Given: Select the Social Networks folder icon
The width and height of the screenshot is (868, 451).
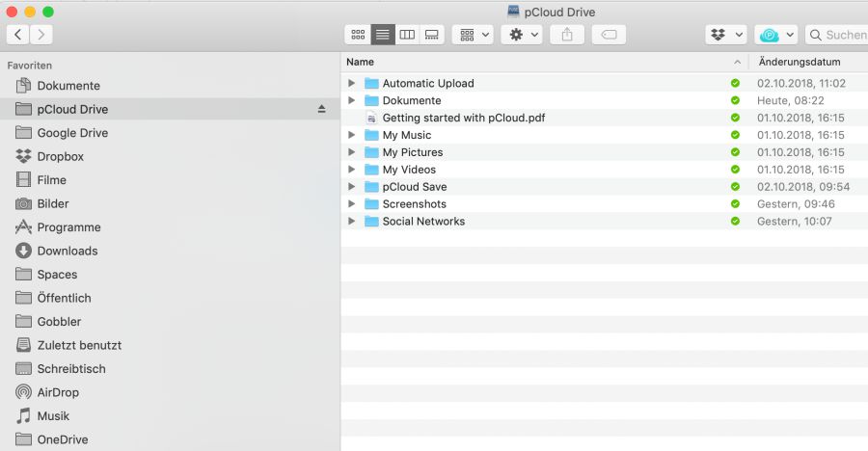Looking at the screenshot, I should pyautogui.click(x=371, y=222).
